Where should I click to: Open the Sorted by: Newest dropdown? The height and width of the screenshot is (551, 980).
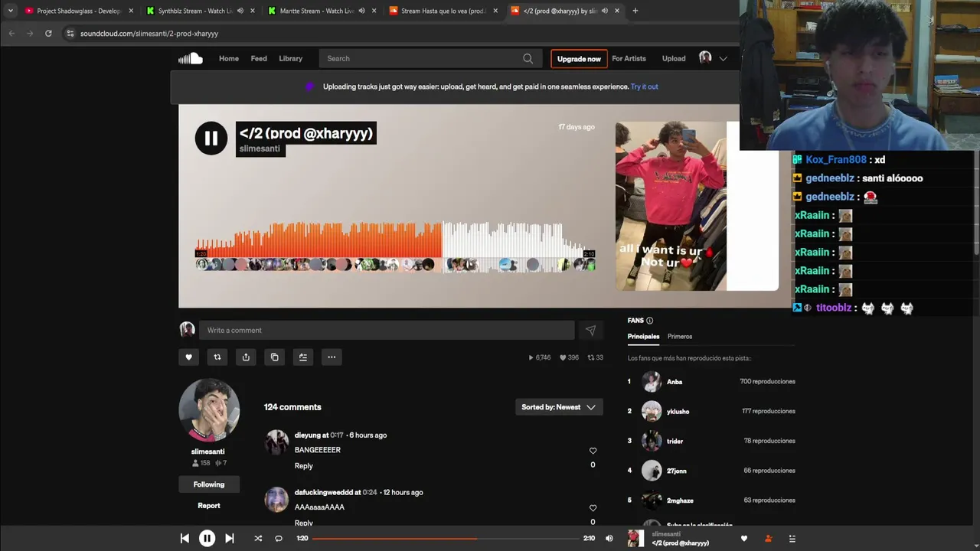tap(559, 407)
